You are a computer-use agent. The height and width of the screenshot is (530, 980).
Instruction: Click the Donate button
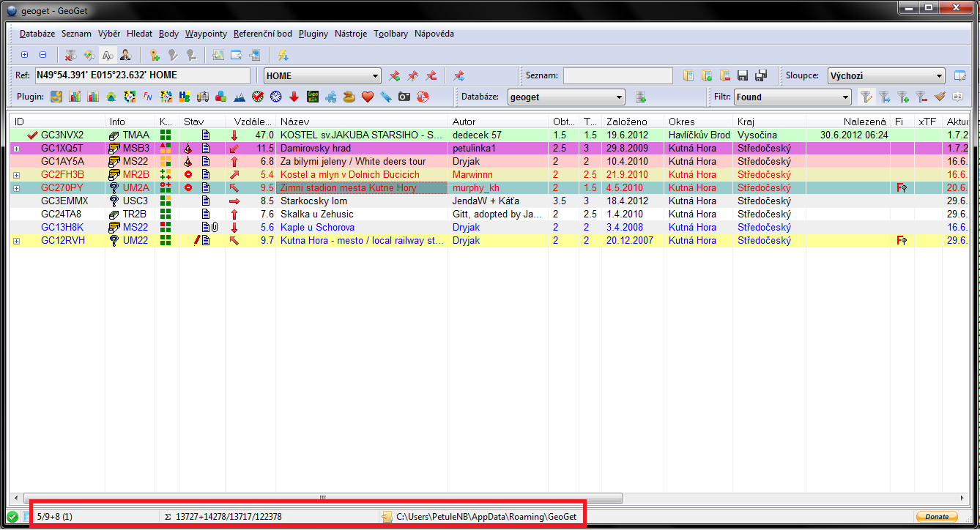point(937,517)
